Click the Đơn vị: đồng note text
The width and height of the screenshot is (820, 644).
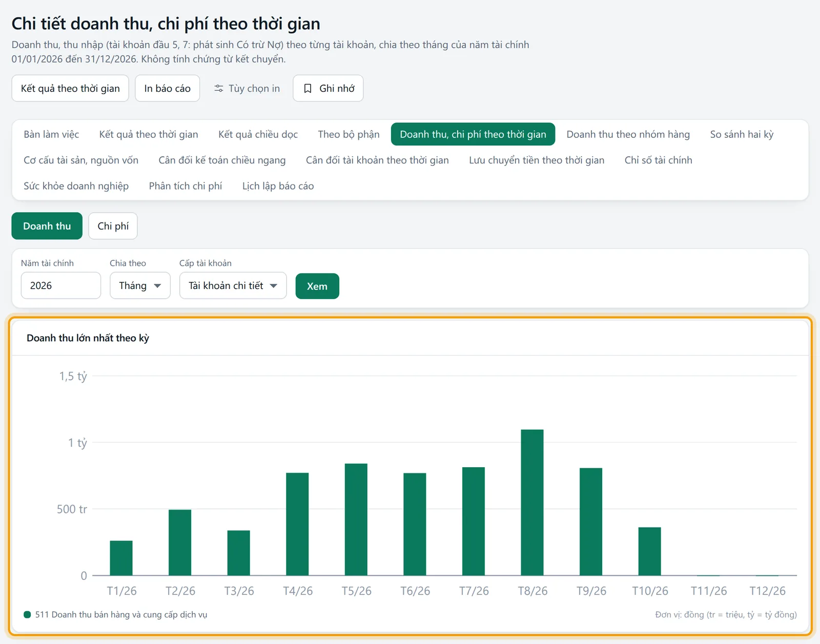tap(726, 614)
